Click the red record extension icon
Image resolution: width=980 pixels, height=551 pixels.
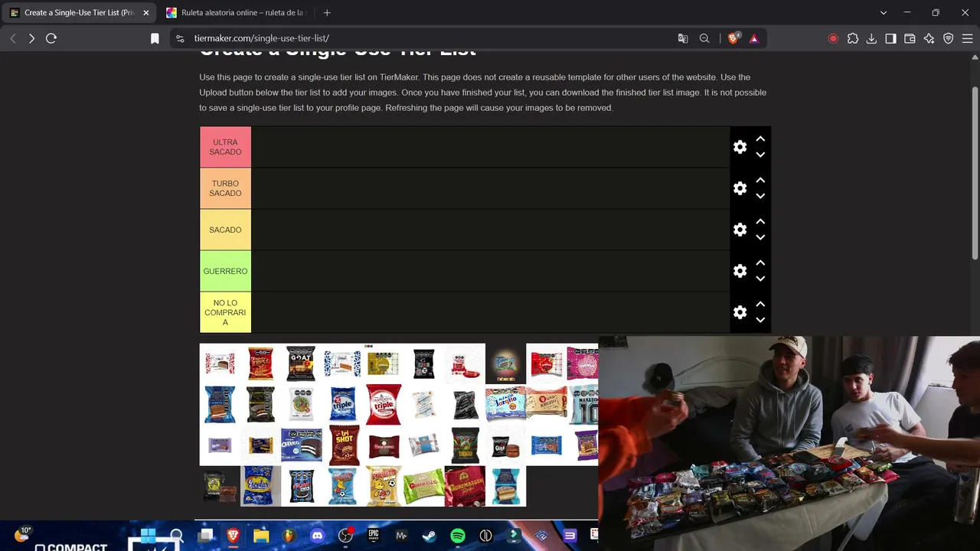click(833, 38)
